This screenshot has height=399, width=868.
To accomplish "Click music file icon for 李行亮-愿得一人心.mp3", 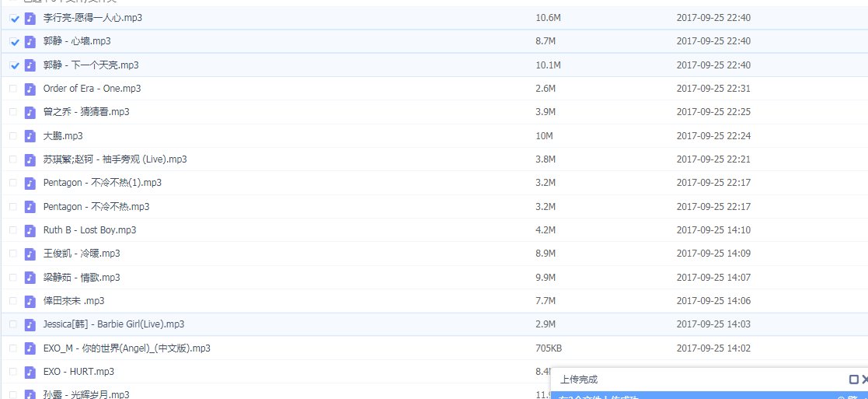I will 30,17.
